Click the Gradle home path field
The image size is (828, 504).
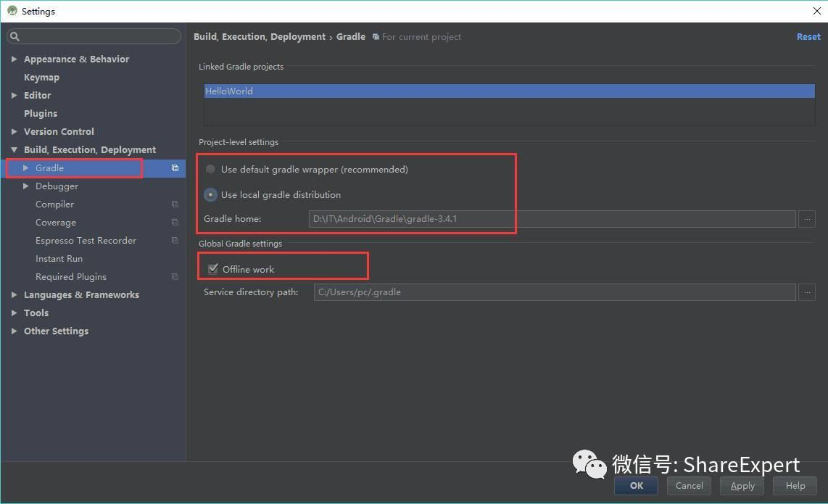[x=552, y=219]
